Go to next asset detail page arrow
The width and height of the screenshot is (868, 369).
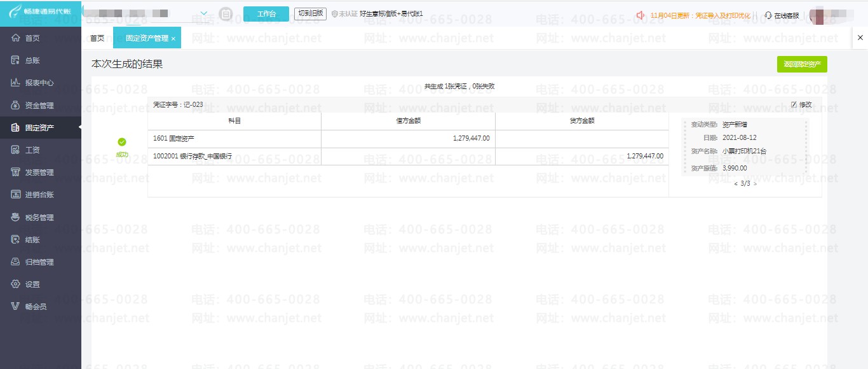[755, 184]
